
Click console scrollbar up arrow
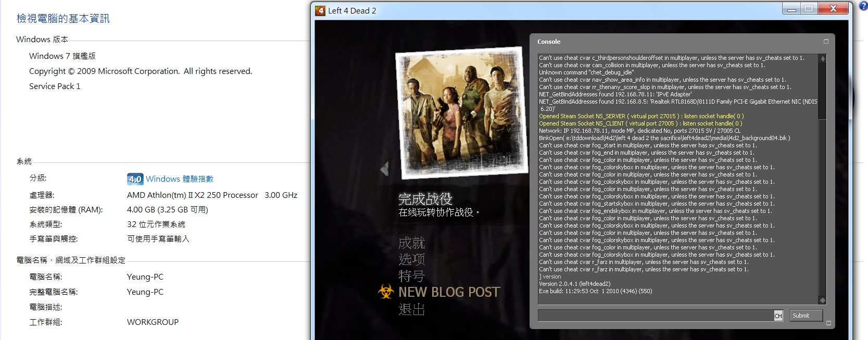[823, 59]
